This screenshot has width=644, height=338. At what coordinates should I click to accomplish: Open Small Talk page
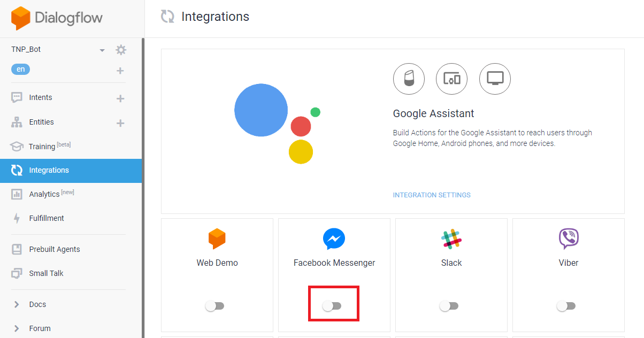coord(46,273)
